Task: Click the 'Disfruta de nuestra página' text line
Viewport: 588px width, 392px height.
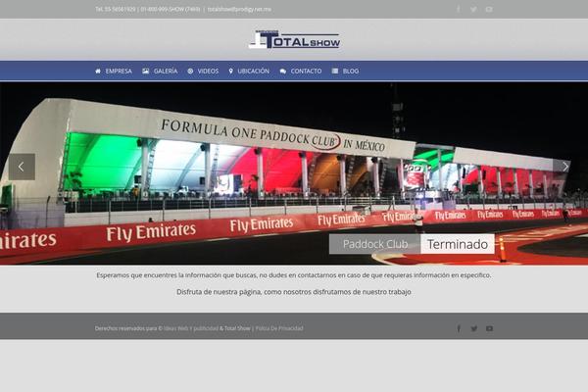Action: 294,292
